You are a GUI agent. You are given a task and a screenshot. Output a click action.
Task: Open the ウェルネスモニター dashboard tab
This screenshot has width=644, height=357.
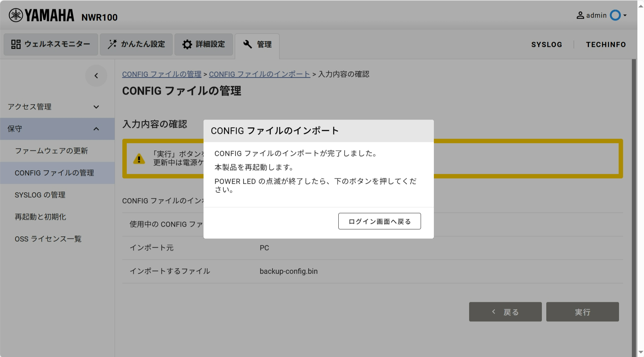pyautogui.click(x=51, y=44)
